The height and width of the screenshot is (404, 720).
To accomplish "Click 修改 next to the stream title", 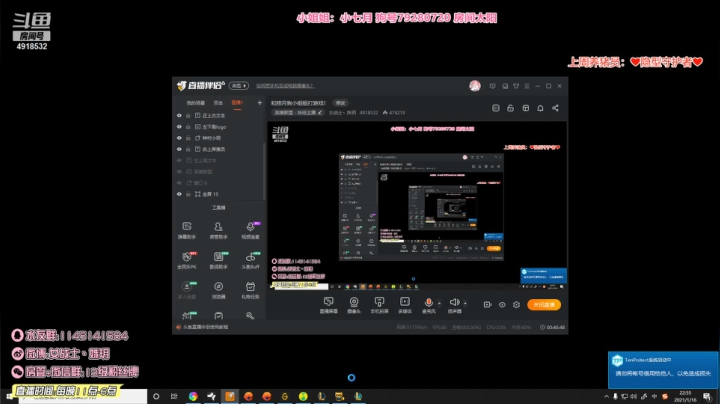I will (340, 103).
